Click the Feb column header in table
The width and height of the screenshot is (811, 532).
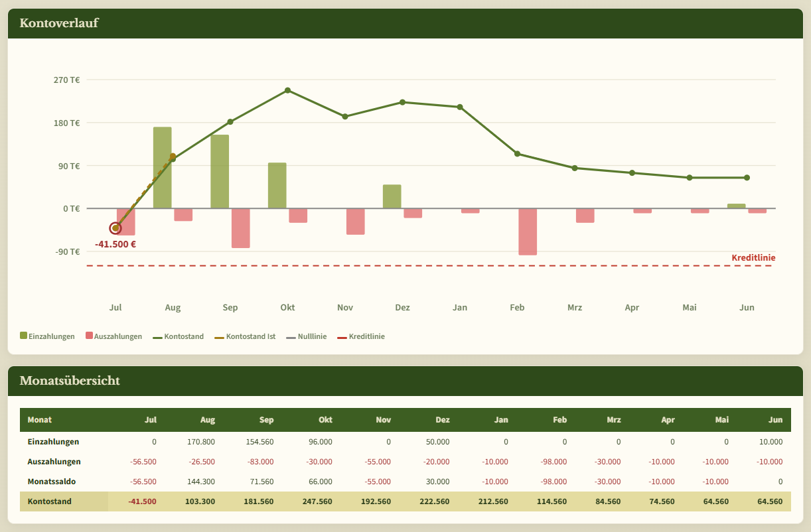559,420
